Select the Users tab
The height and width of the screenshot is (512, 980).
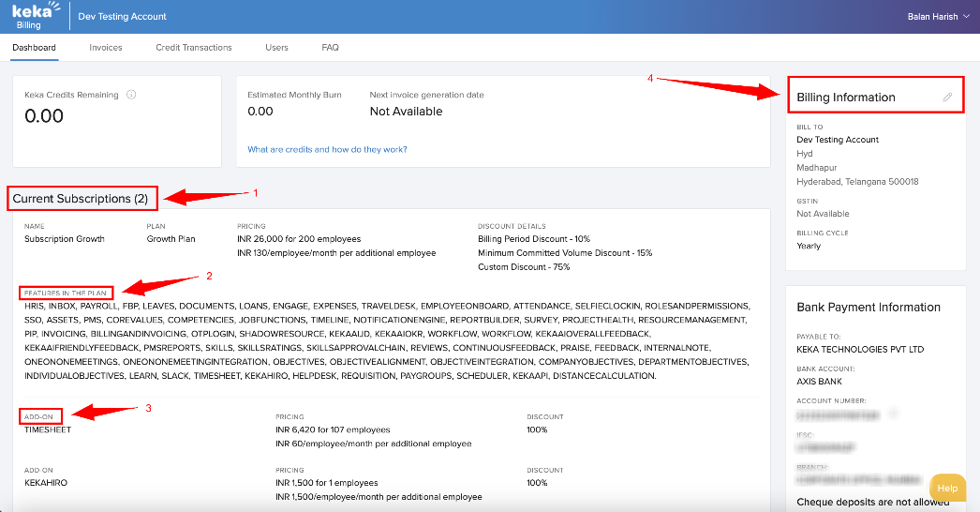pos(276,47)
